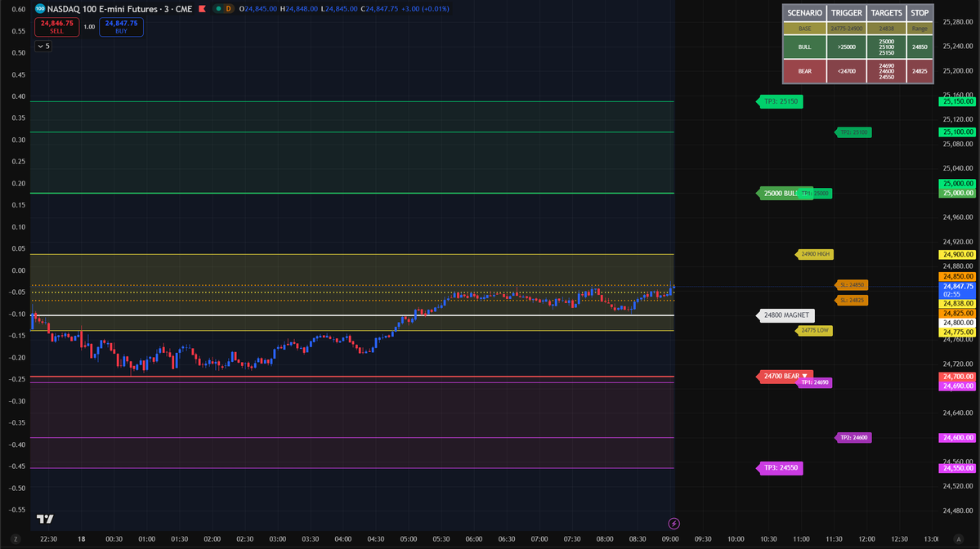980x549 pixels.
Task: Click the BUY button showing 24,847.75
Action: pos(121,26)
